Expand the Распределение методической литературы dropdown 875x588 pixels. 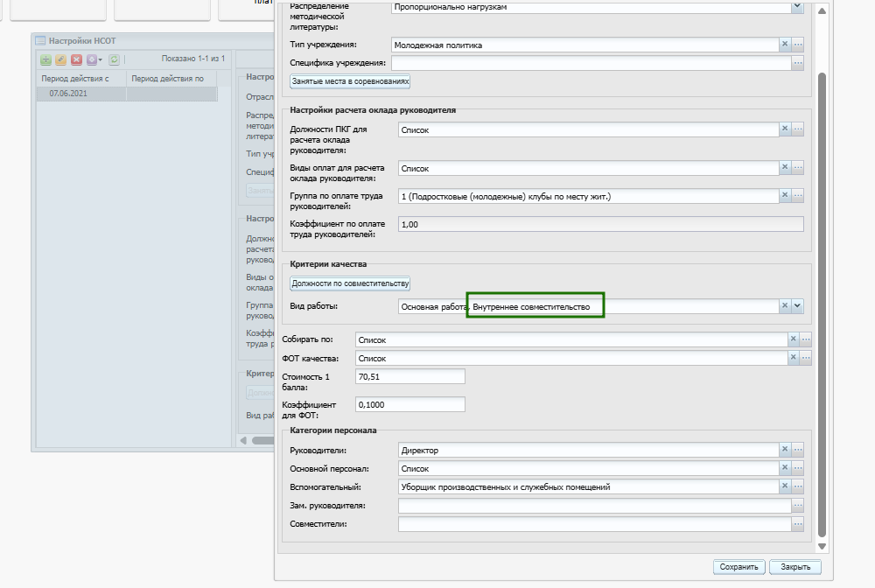pos(797,7)
